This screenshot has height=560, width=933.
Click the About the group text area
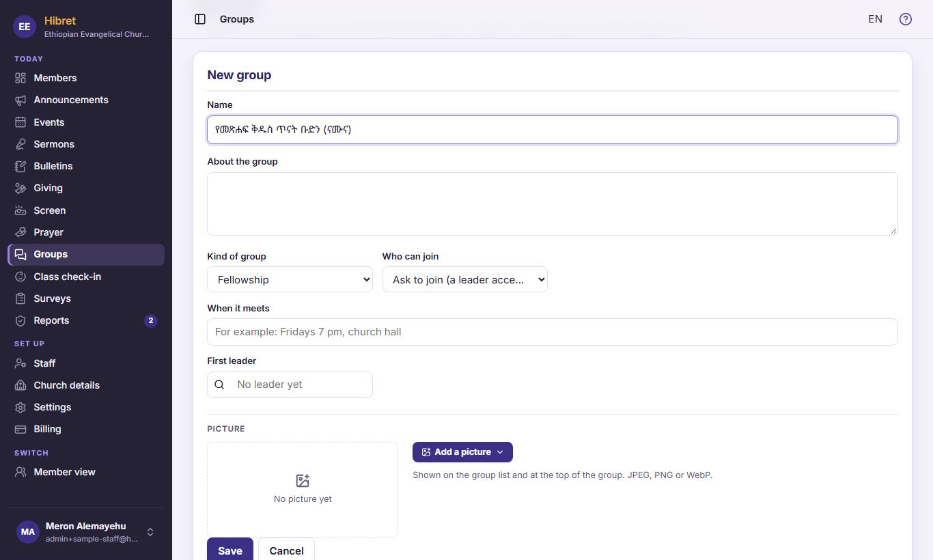click(x=552, y=204)
